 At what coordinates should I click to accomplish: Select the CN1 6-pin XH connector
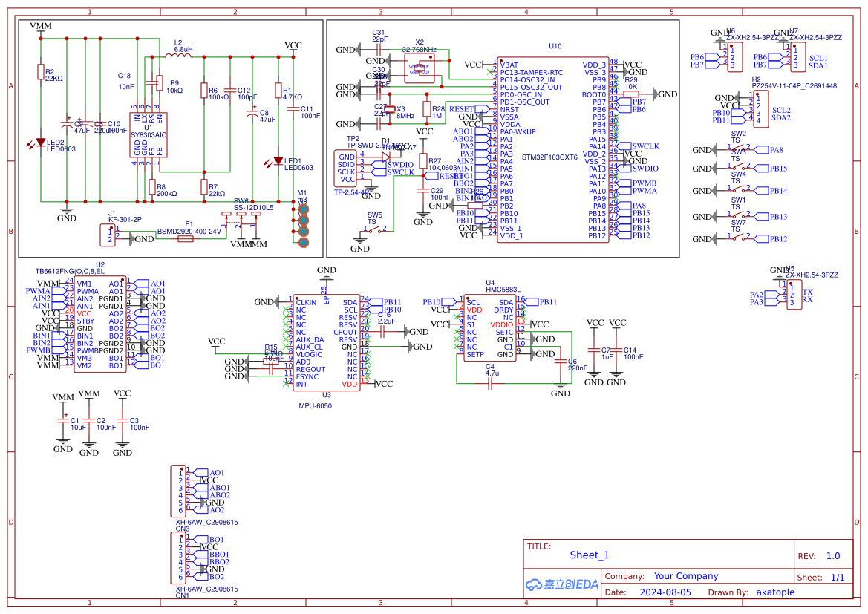click(178, 558)
